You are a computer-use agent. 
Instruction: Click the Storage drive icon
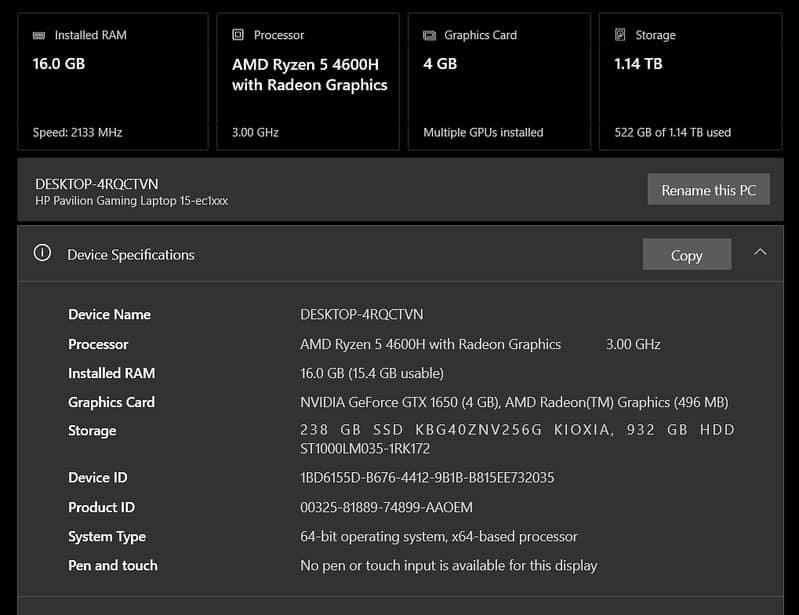(x=620, y=35)
